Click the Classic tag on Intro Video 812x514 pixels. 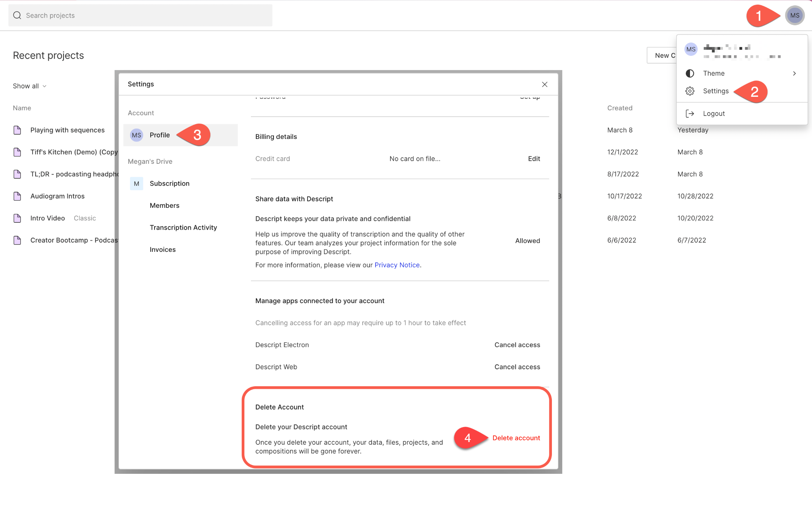85,218
